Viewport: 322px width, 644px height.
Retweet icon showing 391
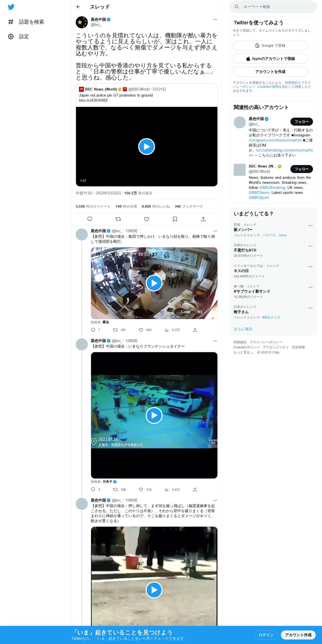coord(115,330)
